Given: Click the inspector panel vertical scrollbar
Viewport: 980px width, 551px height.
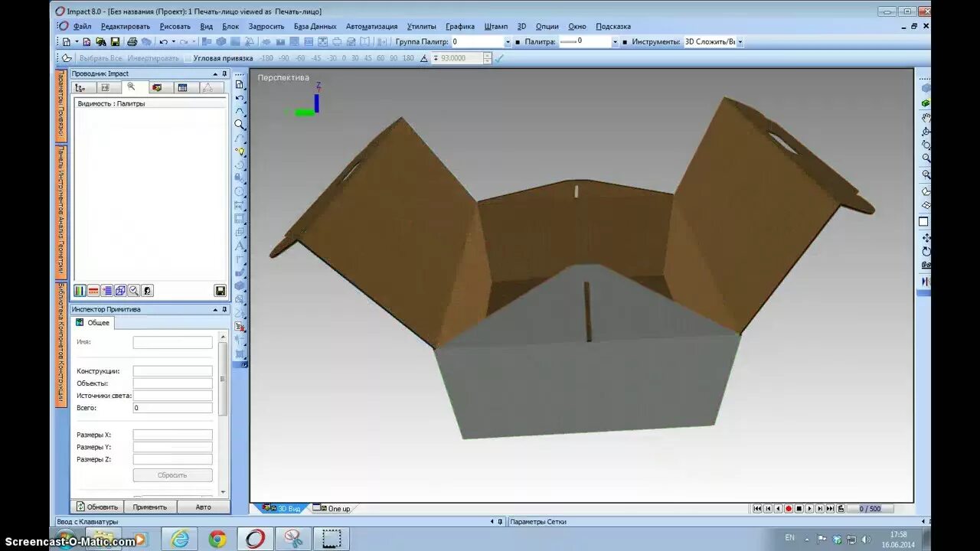Looking at the screenshot, I should tap(223, 414).
